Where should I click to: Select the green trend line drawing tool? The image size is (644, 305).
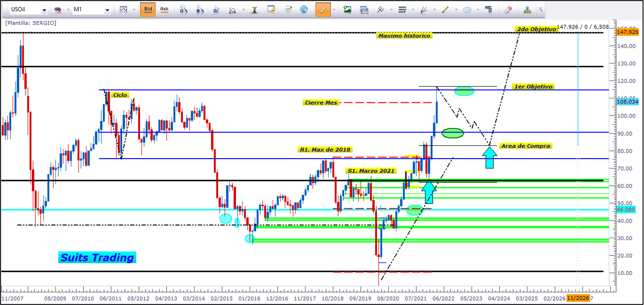click(445, 9)
